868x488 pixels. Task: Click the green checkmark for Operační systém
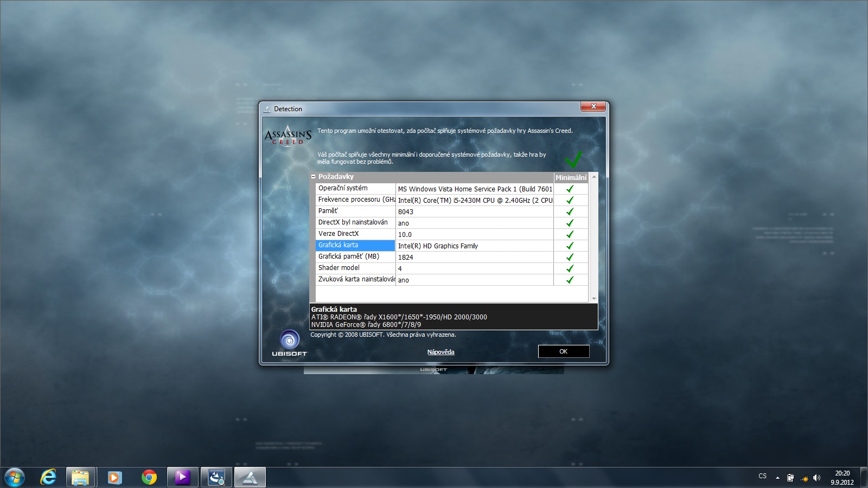click(570, 189)
